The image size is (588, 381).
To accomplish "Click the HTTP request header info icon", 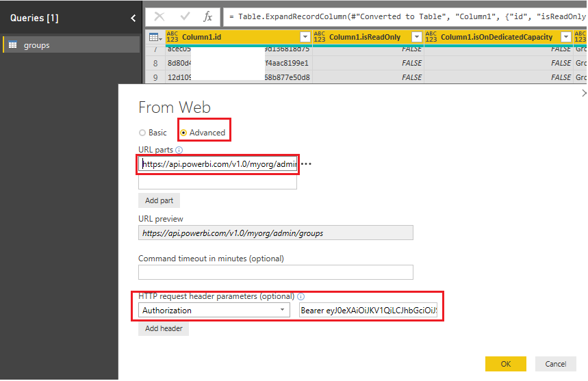I will [x=301, y=296].
